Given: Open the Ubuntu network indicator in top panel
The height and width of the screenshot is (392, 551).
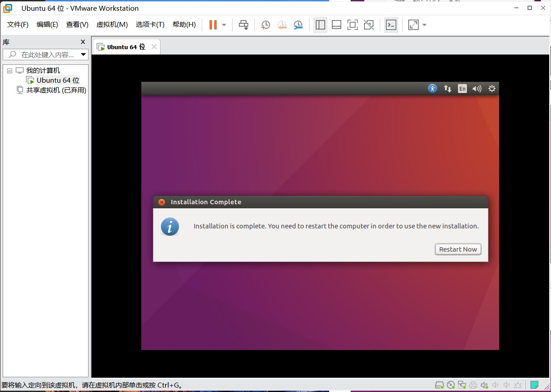Looking at the screenshot, I should click(x=447, y=89).
